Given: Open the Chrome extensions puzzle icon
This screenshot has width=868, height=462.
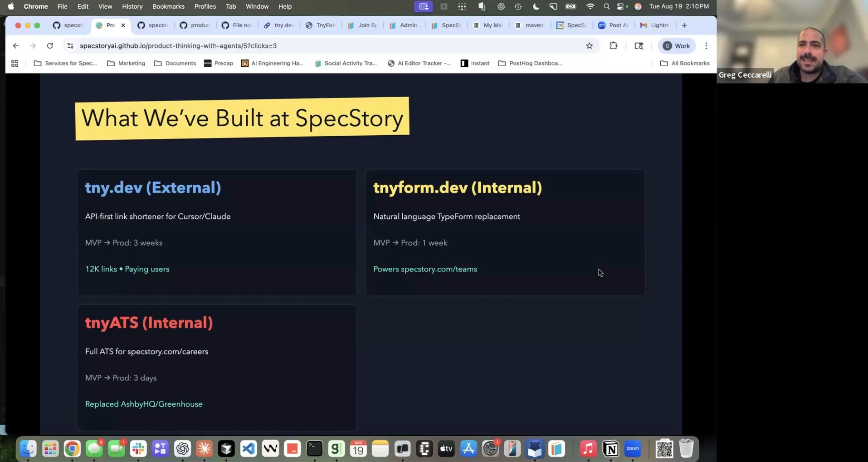Looking at the screenshot, I should (613, 46).
